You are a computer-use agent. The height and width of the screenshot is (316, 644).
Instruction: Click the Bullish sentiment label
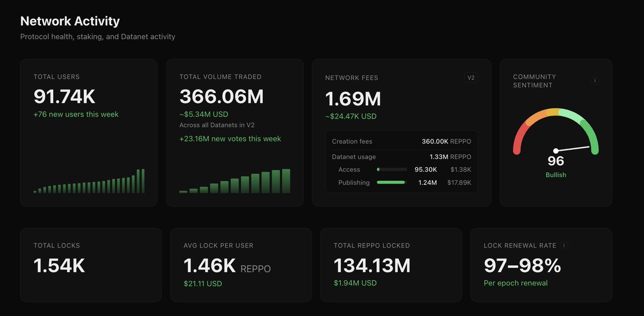click(x=556, y=175)
